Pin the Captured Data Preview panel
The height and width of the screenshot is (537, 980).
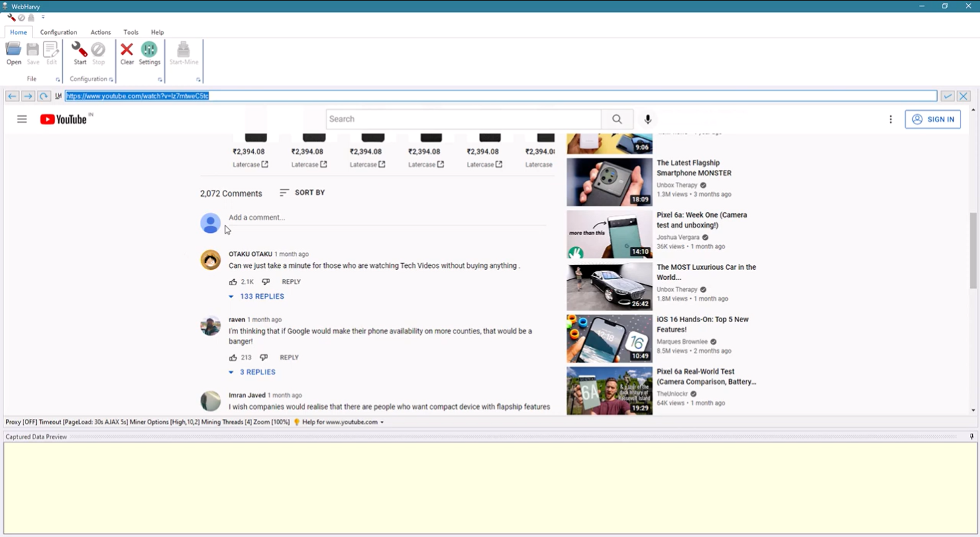pos(971,436)
